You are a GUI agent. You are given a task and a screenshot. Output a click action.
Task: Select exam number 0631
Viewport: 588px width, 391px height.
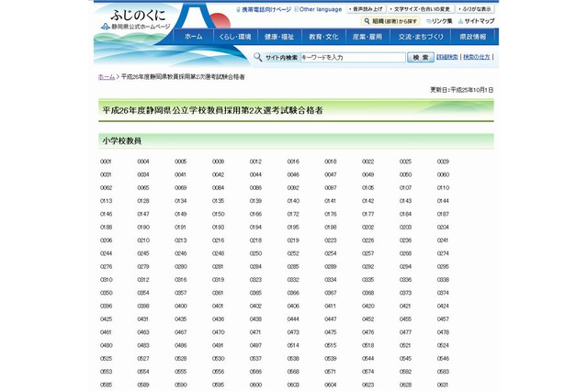click(443, 385)
